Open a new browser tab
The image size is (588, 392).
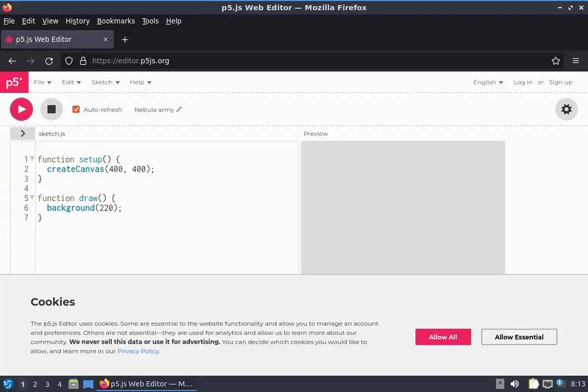(125, 39)
